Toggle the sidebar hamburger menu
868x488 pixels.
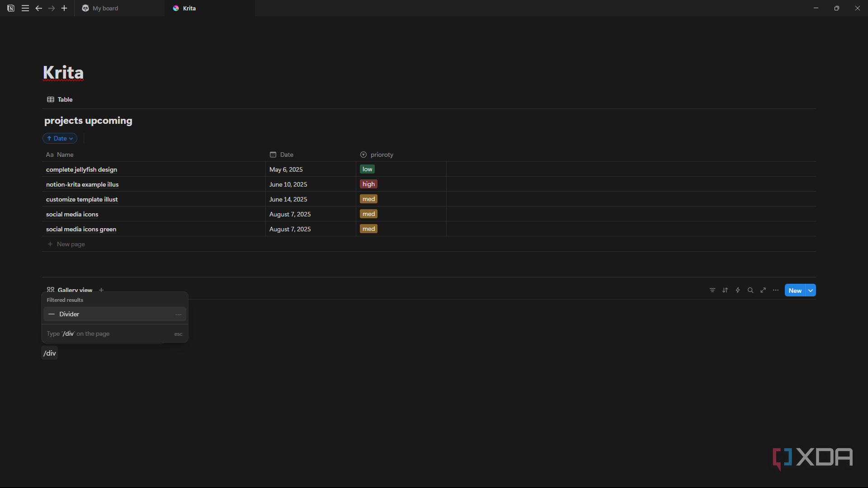tap(25, 8)
